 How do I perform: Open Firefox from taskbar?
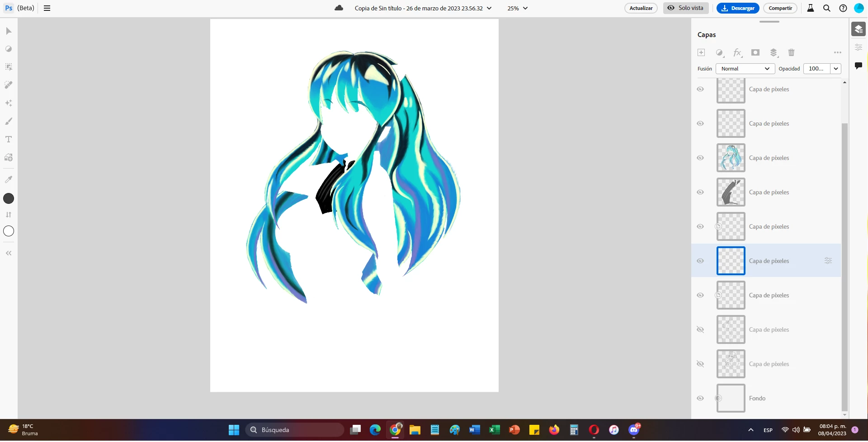click(554, 430)
